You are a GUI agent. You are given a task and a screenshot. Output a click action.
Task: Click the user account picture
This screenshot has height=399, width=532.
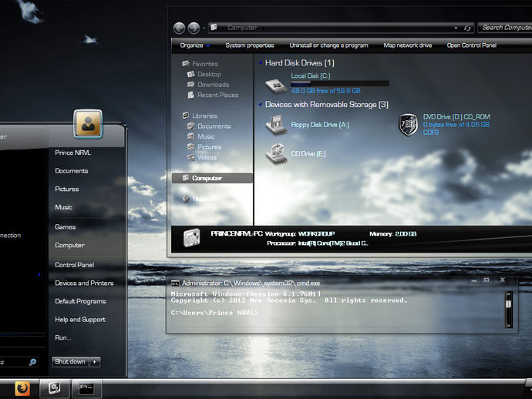tap(88, 124)
